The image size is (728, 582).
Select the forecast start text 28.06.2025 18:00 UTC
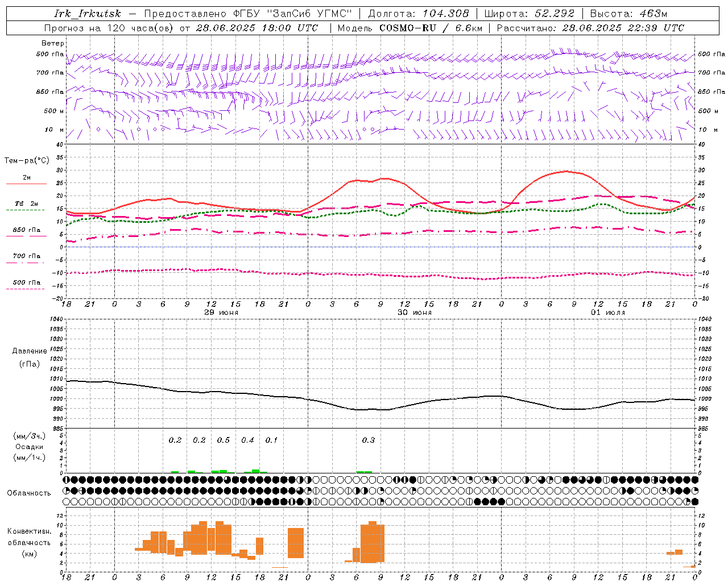[x=257, y=28]
